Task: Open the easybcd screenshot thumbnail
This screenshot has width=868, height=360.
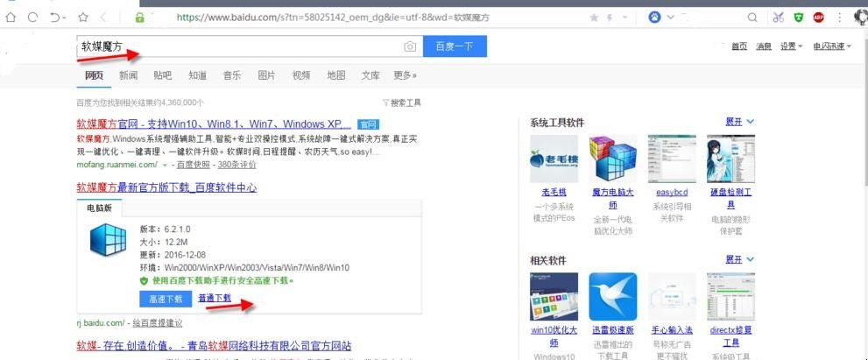Action: [672, 159]
